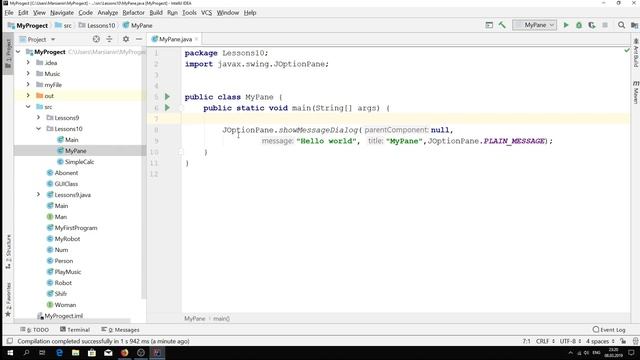Open Project Structure icon at top right
The width and height of the screenshot is (640, 360).
click(x=634, y=25)
